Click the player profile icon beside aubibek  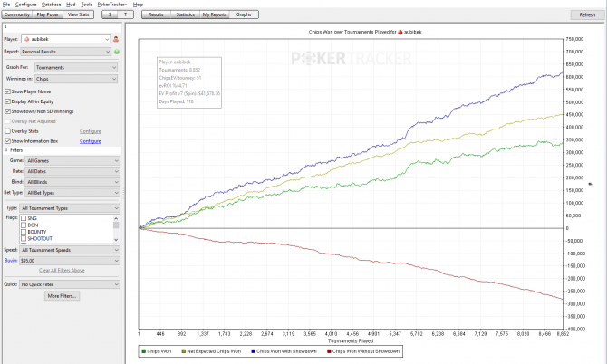pos(116,39)
